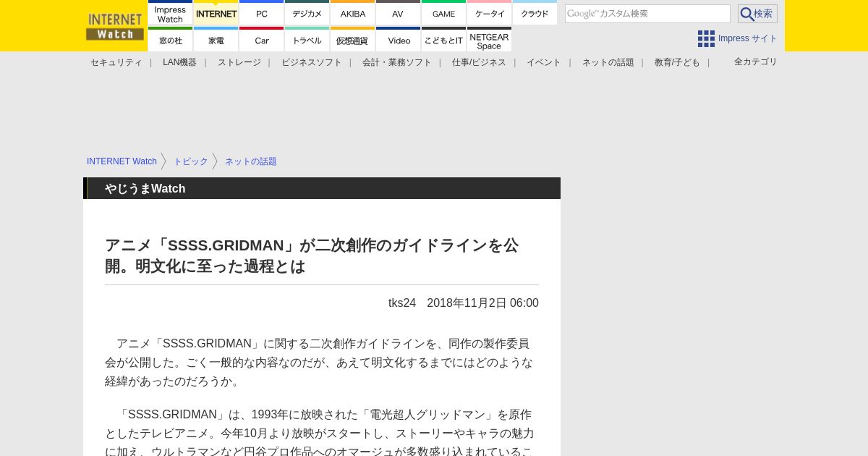Open the ケータイ tab
The image size is (868, 456).
point(490,13)
